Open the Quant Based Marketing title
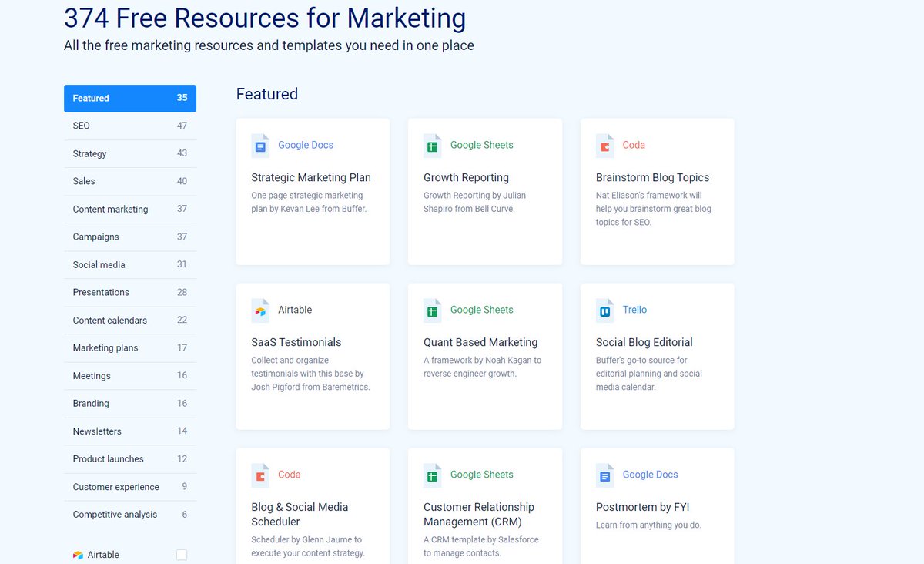This screenshot has width=924, height=564. click(x=480, y=342)
